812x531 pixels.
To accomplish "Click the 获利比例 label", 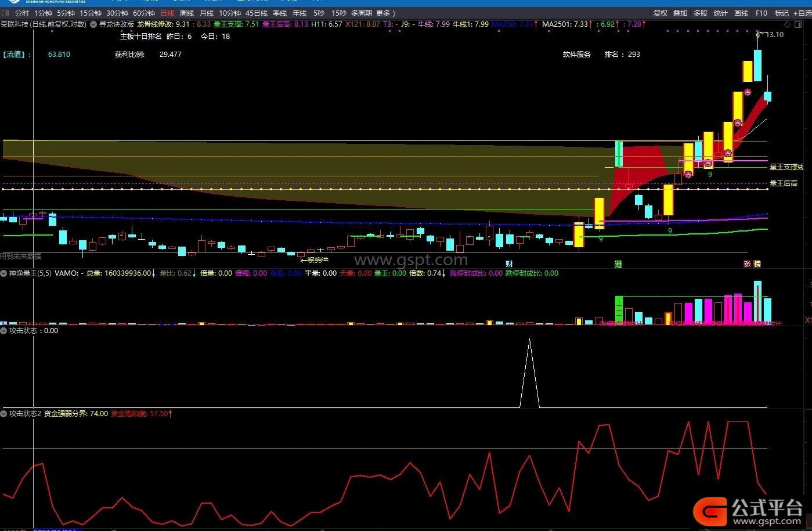I will [129, 55].
